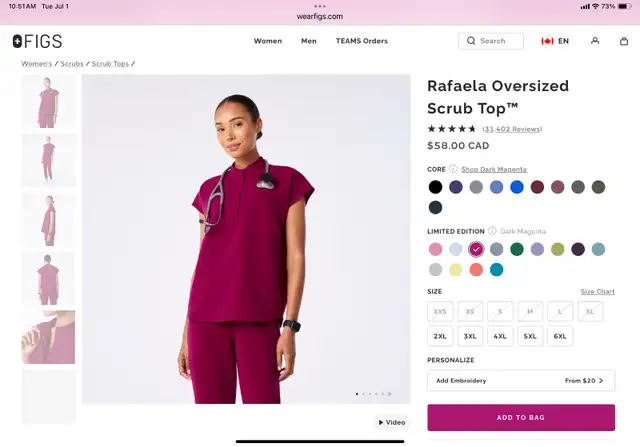Viewport: 640px width, 447px height.
Task: Open the shopping bag icon
Action: pyautogui.click(x=624, y=41)
